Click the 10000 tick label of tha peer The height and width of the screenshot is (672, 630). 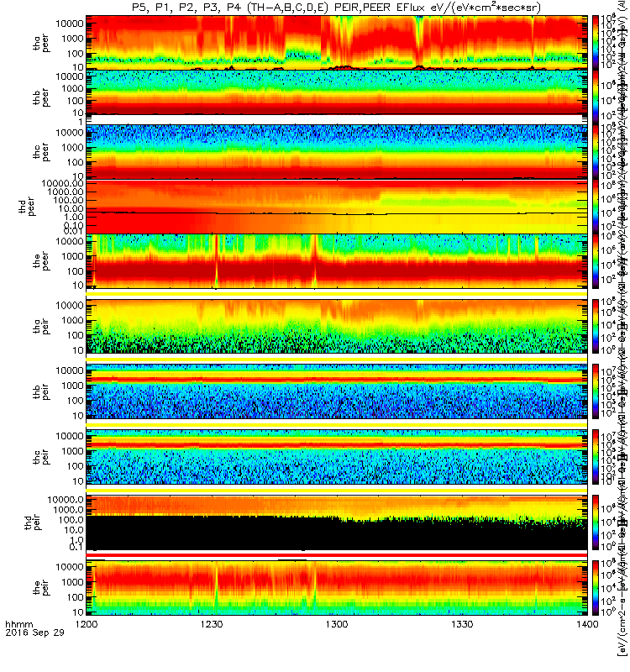pyautogui.click(x=70, y=24)
